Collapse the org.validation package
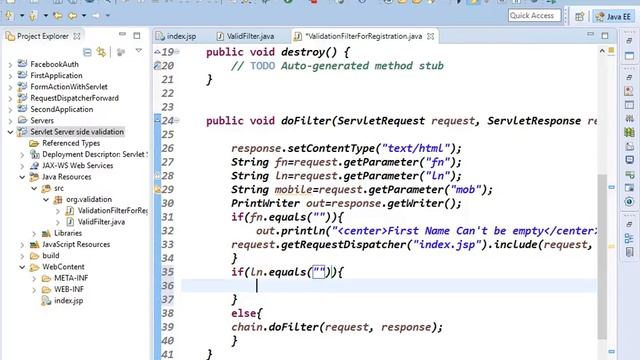The height and width of the screenshot is (360, 640). coord(46,200)
